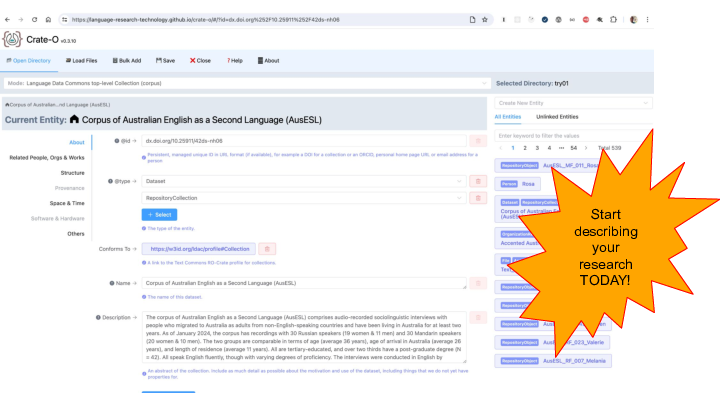
Task: Click the info icon next to @id label
Action: pyautogui.click(x=117, y=141)
